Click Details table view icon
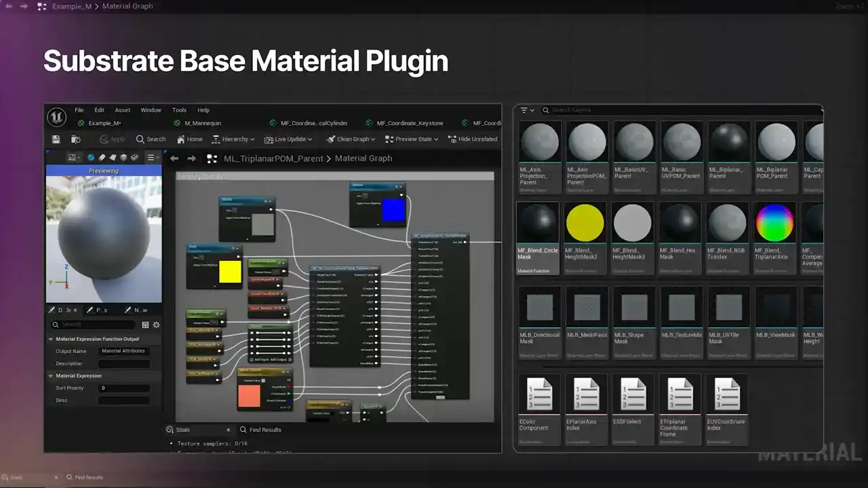 click(x=145, y=325)
